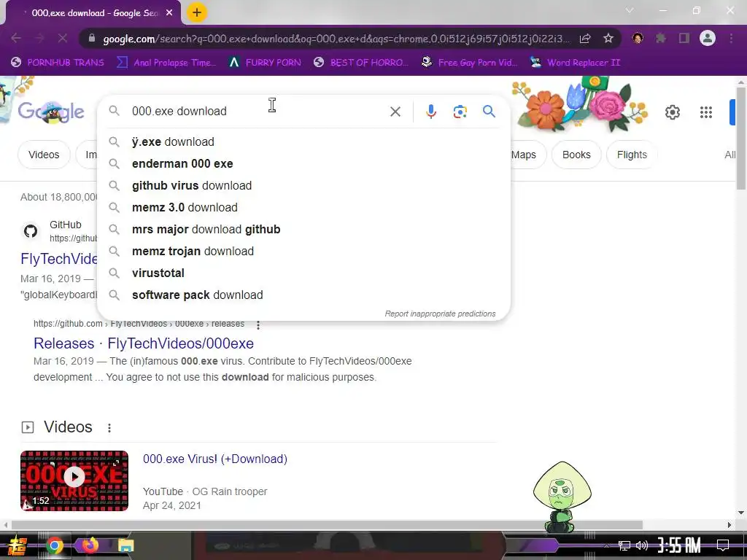Submit search with the blue magnifier icon
Screen dimensions: 747x560
coord(489,112)
